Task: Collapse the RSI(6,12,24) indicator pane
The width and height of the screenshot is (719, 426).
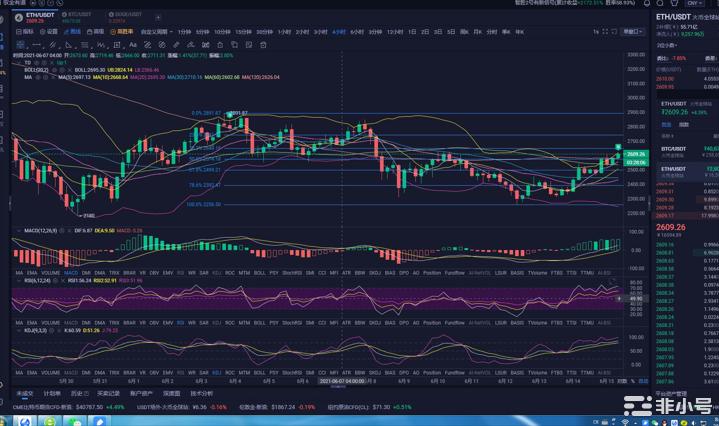Action: coord(18,281)
